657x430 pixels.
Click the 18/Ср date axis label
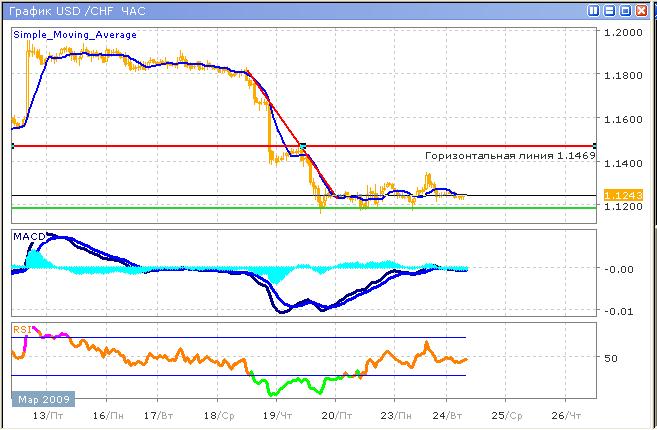[219, 416]
